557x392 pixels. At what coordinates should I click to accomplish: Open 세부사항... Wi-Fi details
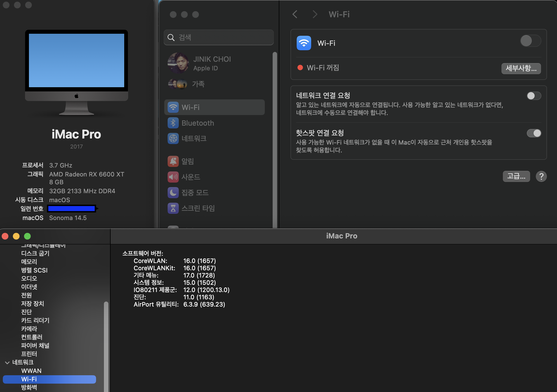pyautogui.click(x=521, y=68)
